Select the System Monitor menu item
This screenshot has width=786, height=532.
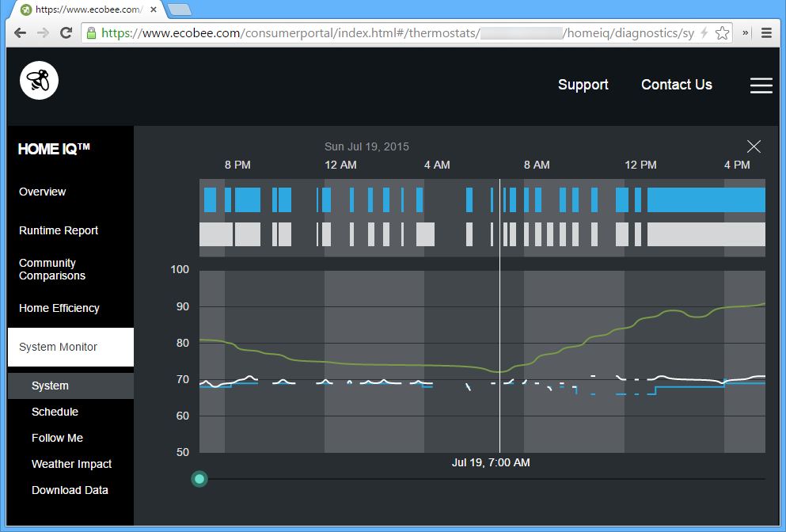click(70, 347)
